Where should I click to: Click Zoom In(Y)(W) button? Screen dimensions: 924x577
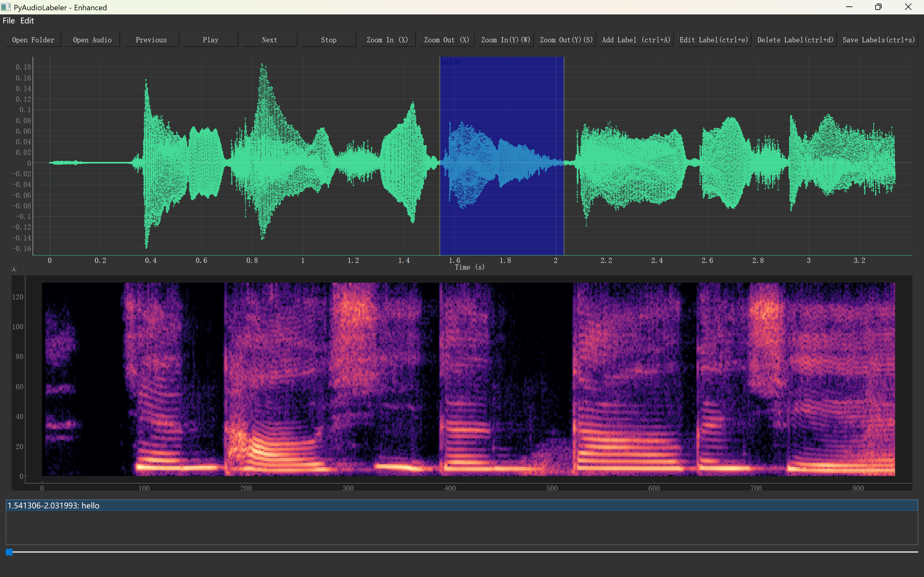coord(506,40)
